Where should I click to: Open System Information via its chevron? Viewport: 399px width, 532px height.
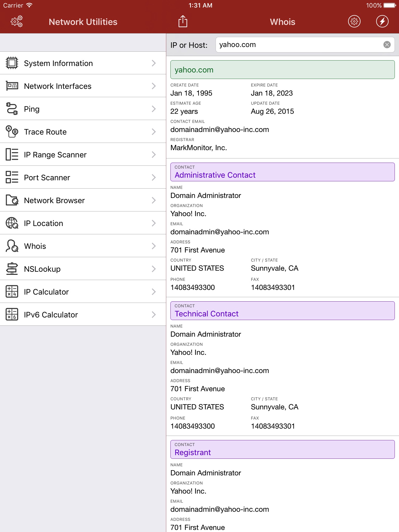[154, 63]
